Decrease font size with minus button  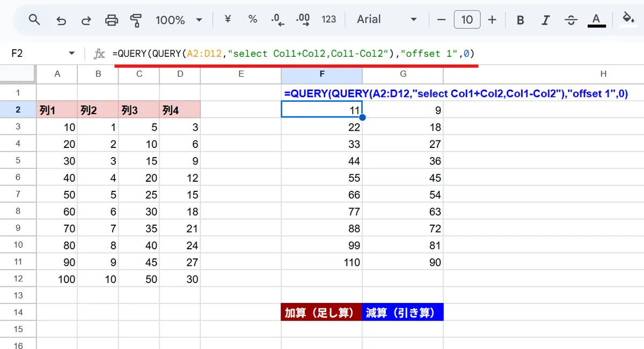point(442,20)
